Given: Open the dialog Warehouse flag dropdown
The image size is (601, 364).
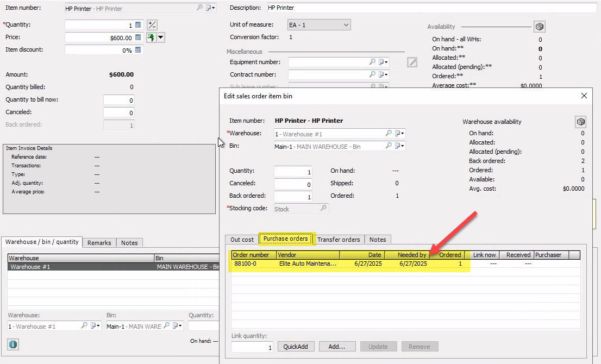Looking at the screenshot, I should click(x=400, y=133).
